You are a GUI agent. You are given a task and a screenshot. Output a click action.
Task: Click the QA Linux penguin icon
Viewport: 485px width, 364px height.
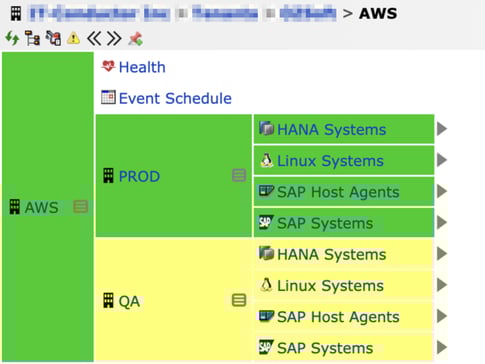click(x=266, y=285)
